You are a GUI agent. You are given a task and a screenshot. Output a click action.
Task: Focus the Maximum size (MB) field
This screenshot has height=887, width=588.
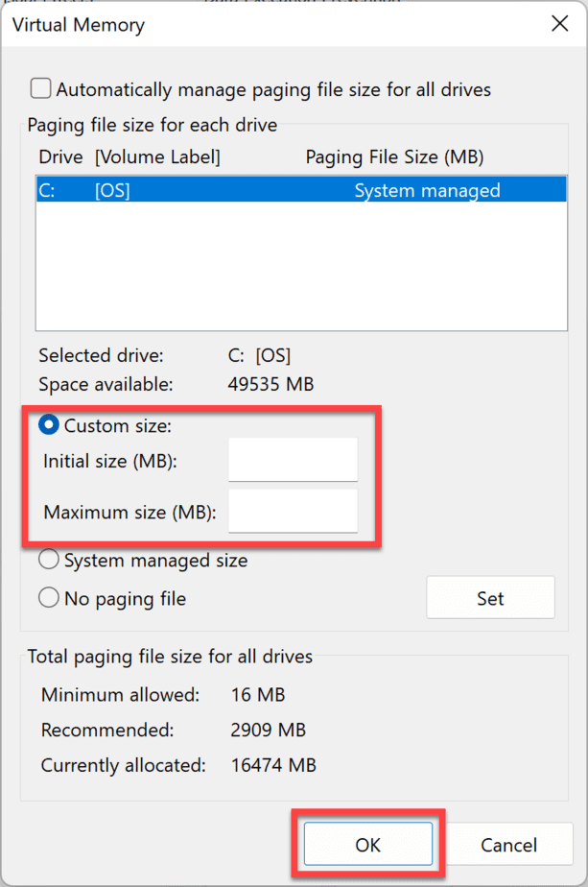[293, 511]
